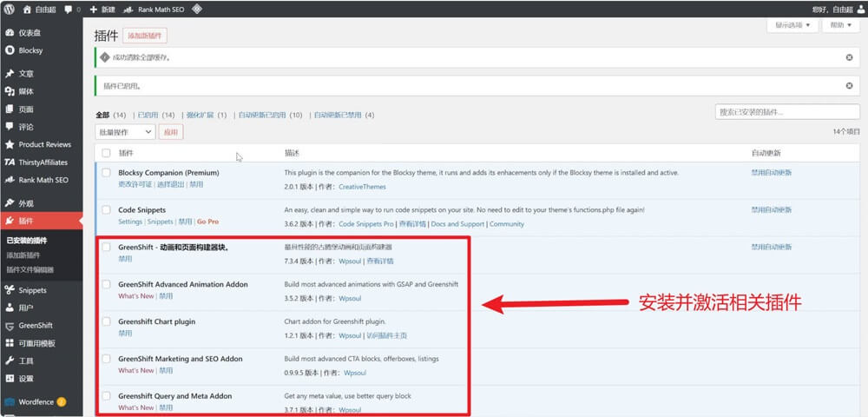
Task: Open 已安装的插件 submenu item
Action: [x=27, y=241]
